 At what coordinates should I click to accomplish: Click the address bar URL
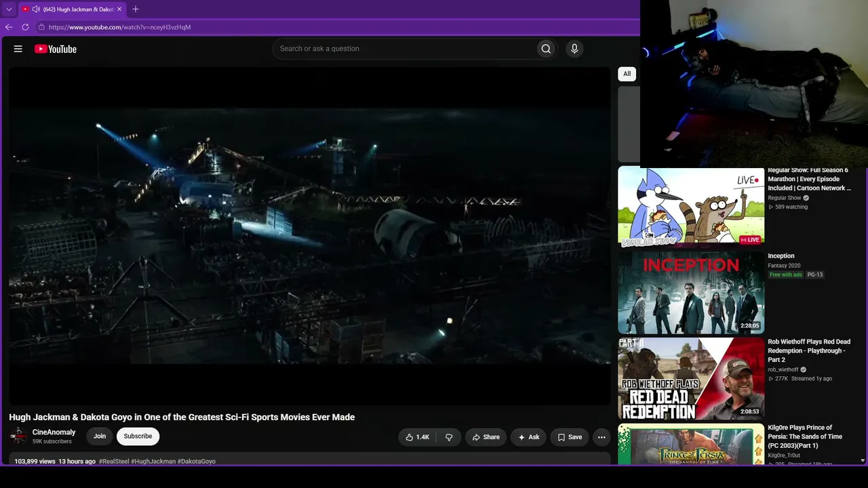pyautogui.click(x=119, y=27)
